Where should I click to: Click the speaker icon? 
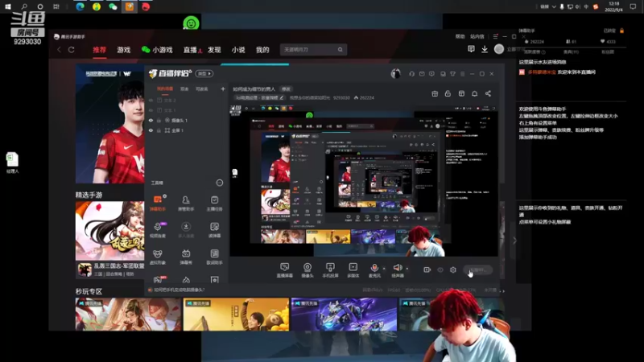397,268
